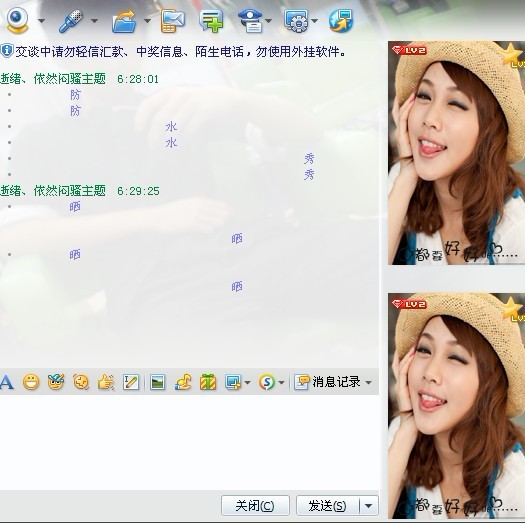Open the font settings letter A icon
The height and width of the screenshot is (523, 525).
pyautogui.click(x=7, y=382)
